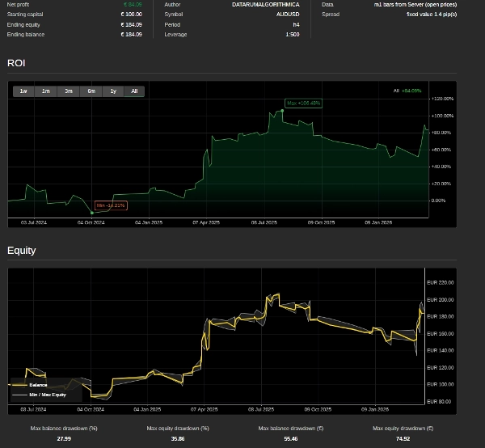Click the yellow Balance legend line swatch
Screen dimensions: 485x448
point(19,385)
